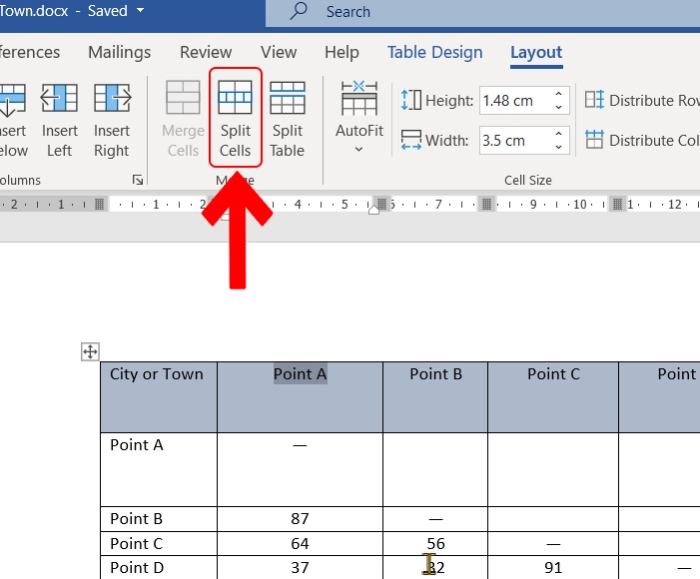Image resolution: width=700 pixels, height=579 pixels.
Task: Click the search magnifier icon
Action: coord(298,11)
